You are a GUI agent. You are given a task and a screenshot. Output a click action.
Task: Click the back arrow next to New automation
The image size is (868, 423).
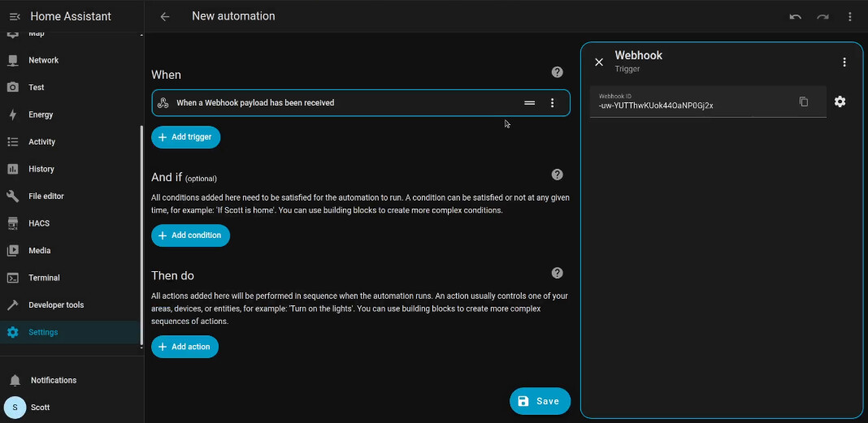click(165, 16)
